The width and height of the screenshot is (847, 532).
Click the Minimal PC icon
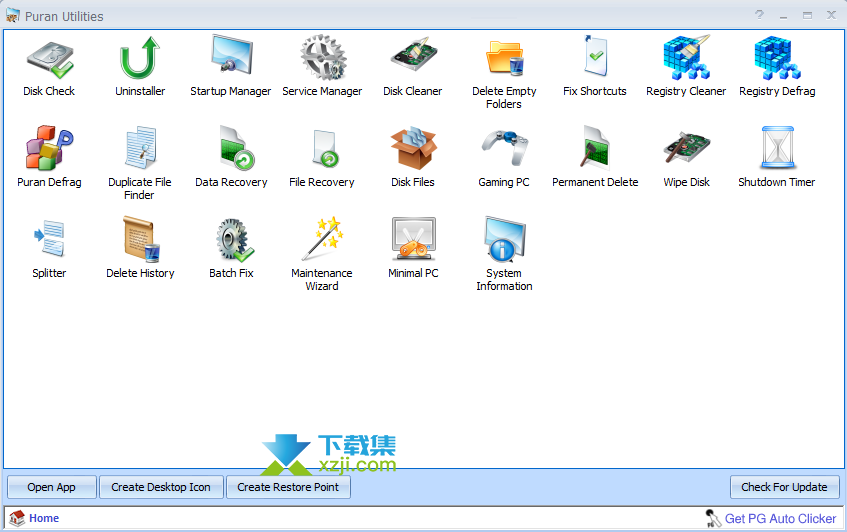tap(413, 238)
